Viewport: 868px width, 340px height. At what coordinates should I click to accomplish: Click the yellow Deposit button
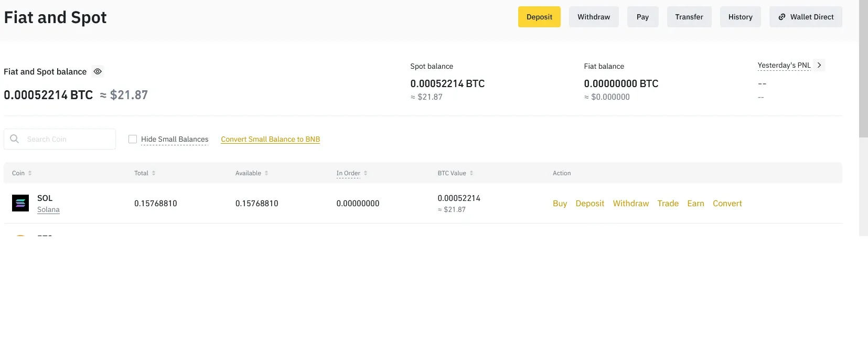539,17
